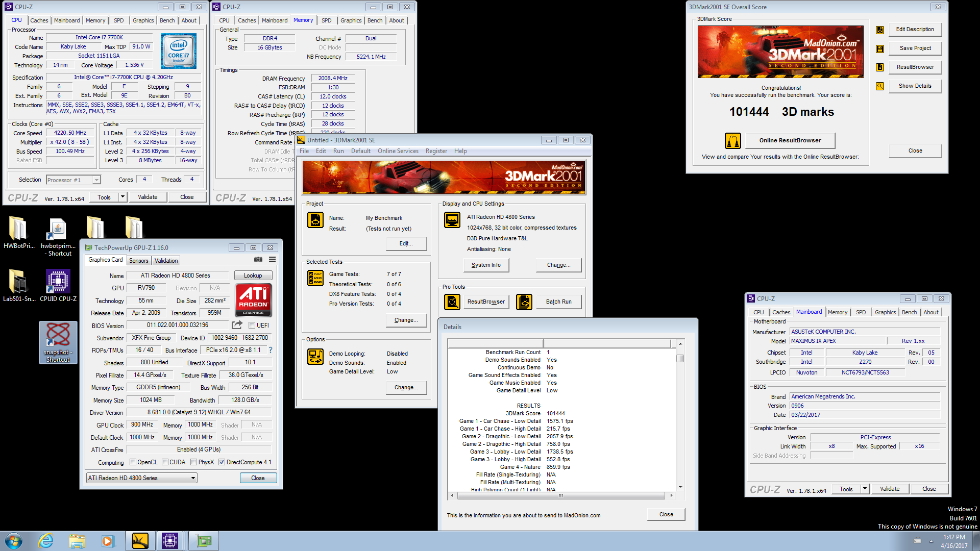This screenshot has width=980, height=551.
Task: Open the File menu in 3DMark2001
Action: point(304,151)
